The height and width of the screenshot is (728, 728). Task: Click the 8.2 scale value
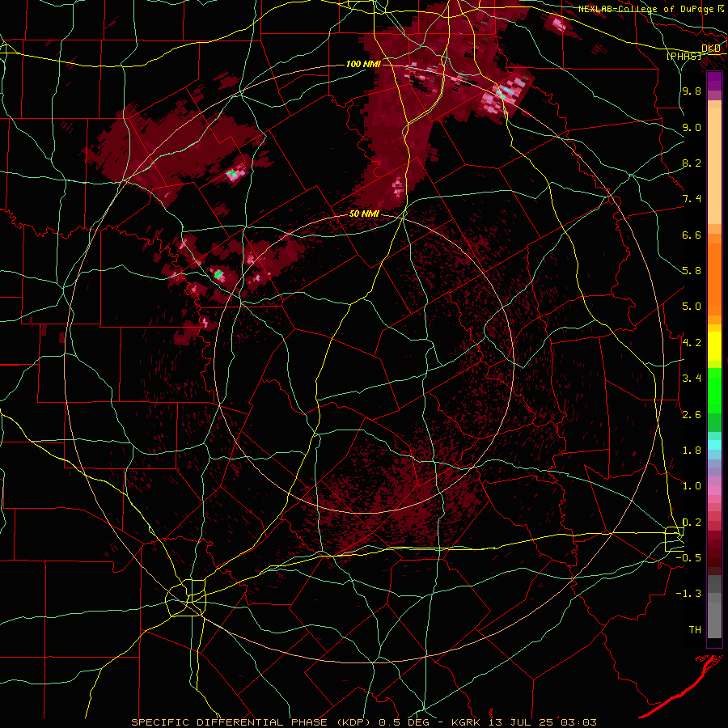(x=692, y=163)
